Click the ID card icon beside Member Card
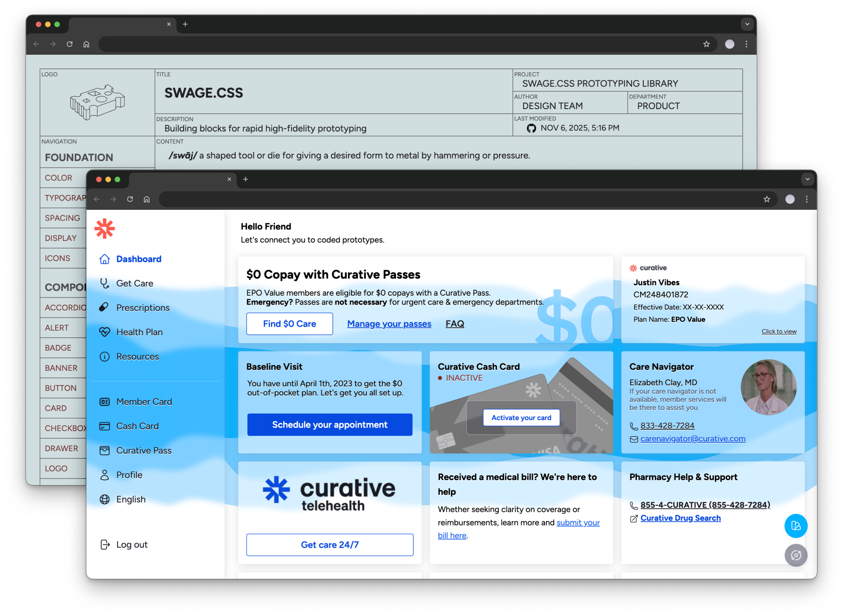The height and width of the screenshot is (616, 843). [105, 402]
